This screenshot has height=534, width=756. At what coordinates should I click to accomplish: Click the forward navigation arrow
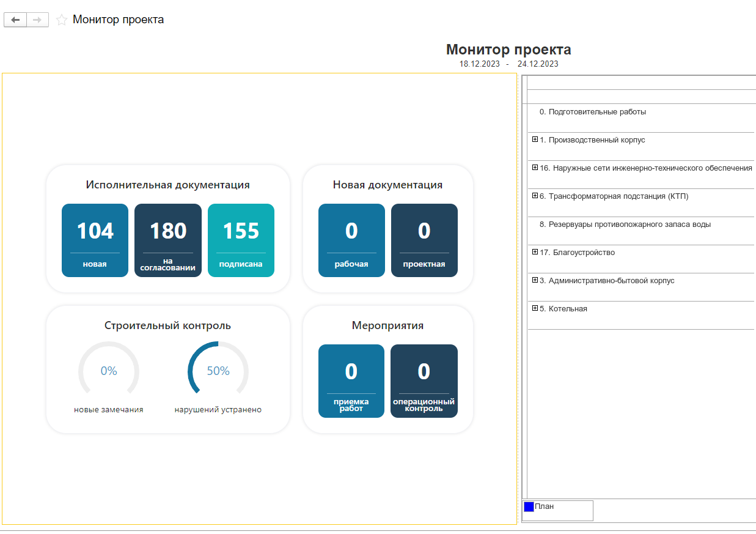click(37, 20)
